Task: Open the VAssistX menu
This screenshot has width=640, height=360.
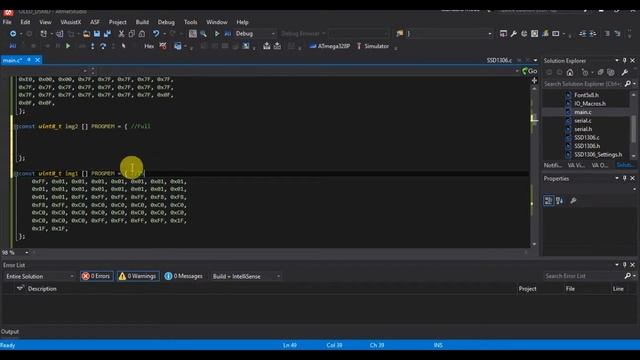Action: click(71, 22)
